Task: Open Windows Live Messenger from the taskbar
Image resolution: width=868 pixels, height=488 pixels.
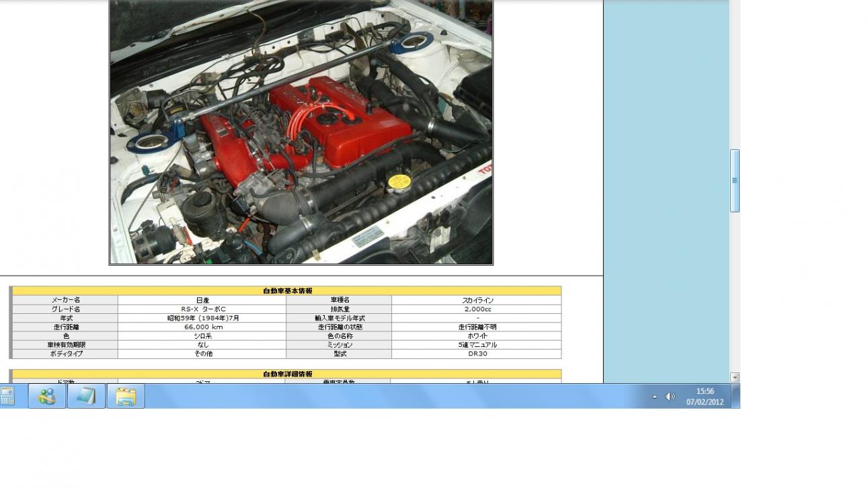Action: pos(47,396)
